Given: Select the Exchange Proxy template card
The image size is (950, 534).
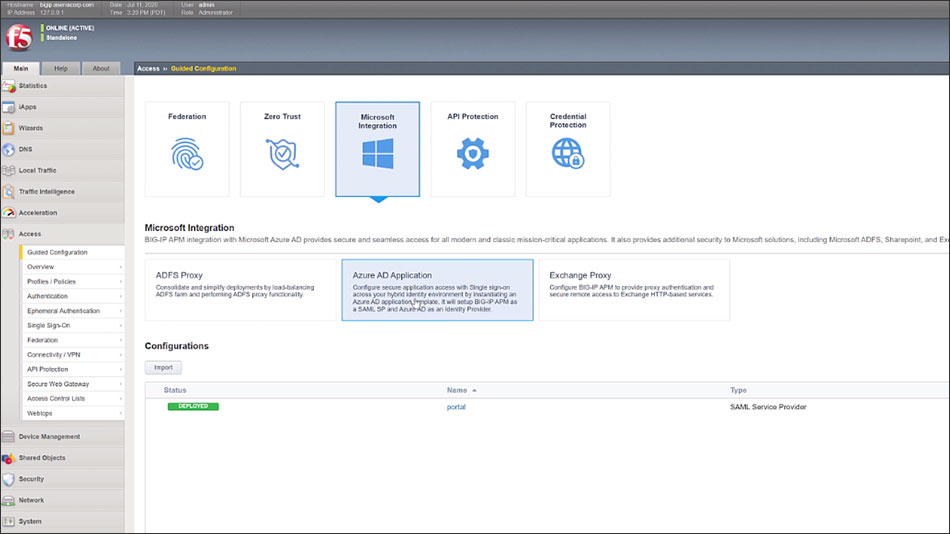Looking at the screenshot, I should click(634, 290).
